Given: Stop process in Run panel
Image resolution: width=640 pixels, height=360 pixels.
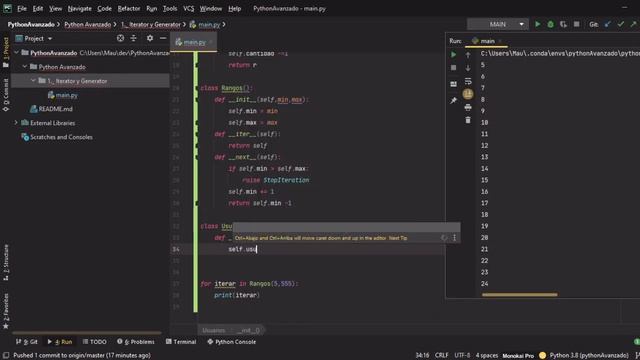Looking at the screenshot, I should click(453, 68).
